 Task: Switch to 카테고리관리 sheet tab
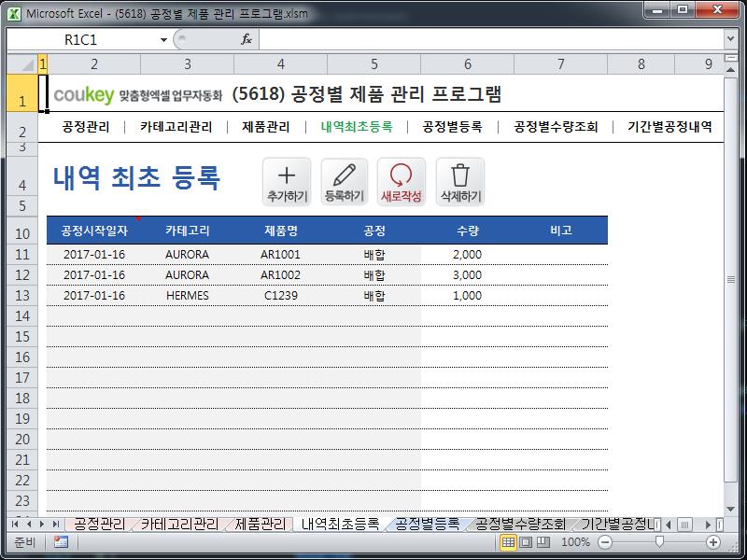(x=180, y=525)
